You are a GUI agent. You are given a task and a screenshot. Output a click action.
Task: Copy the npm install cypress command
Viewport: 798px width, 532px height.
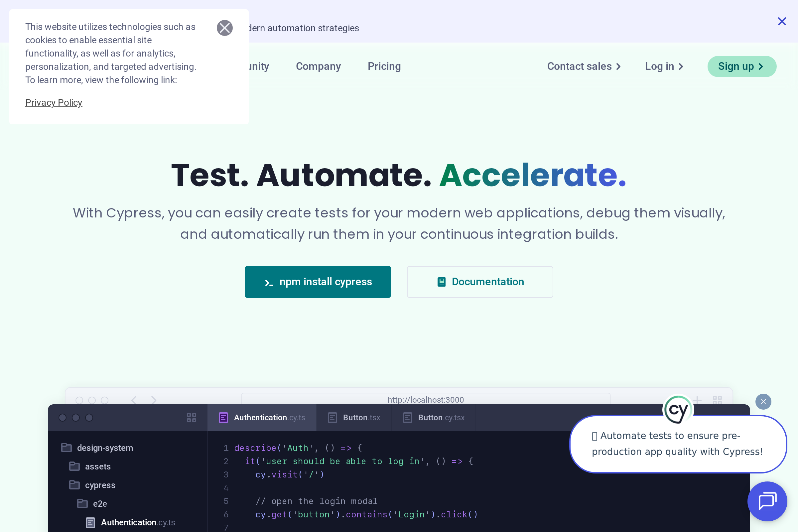(x=318, y=282)
